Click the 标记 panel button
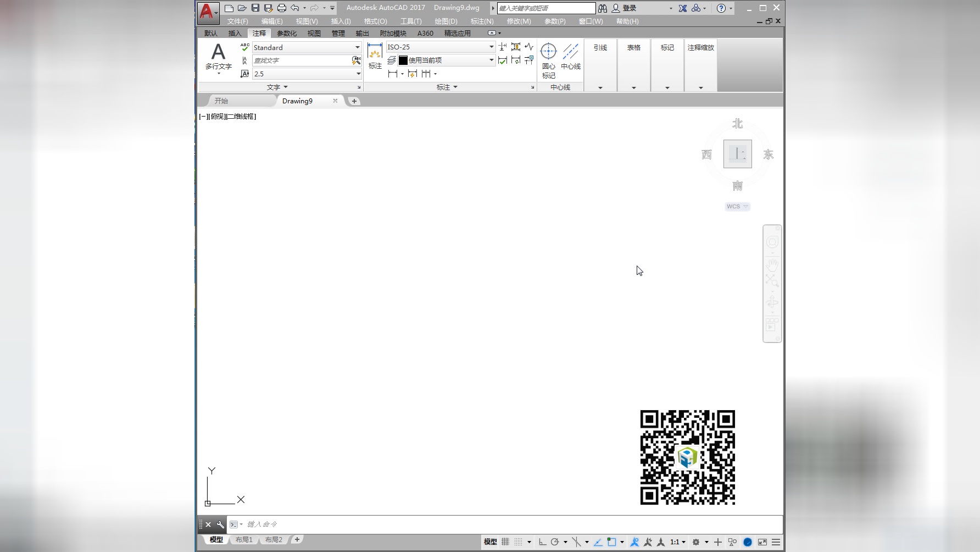This screenshot has width=980, height=552. [667, 65]
